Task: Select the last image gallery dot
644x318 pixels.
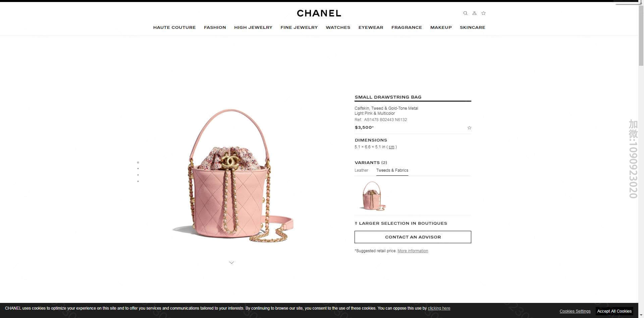Action: click(138, 181)
